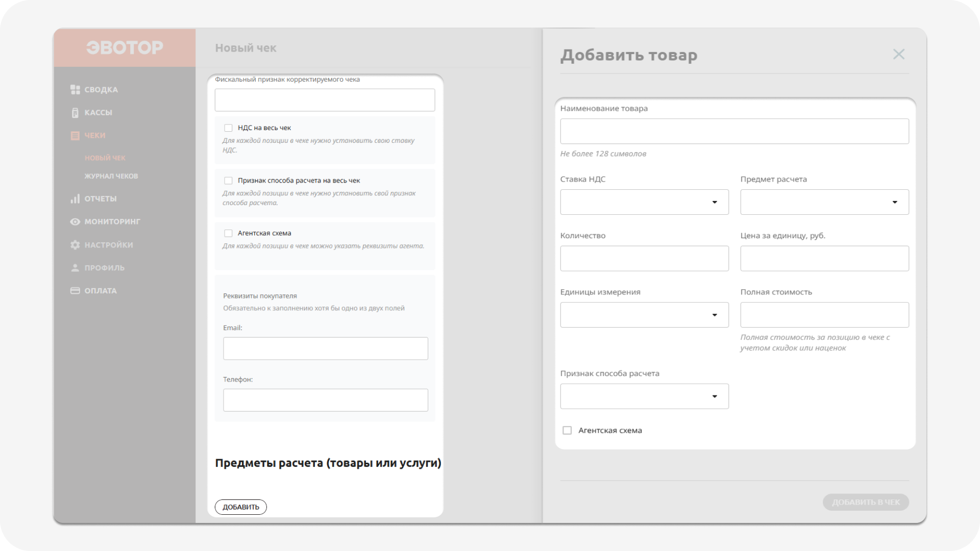
Task: Open the Единицы измерения dropdown
Action: click(x=714, y=315)
